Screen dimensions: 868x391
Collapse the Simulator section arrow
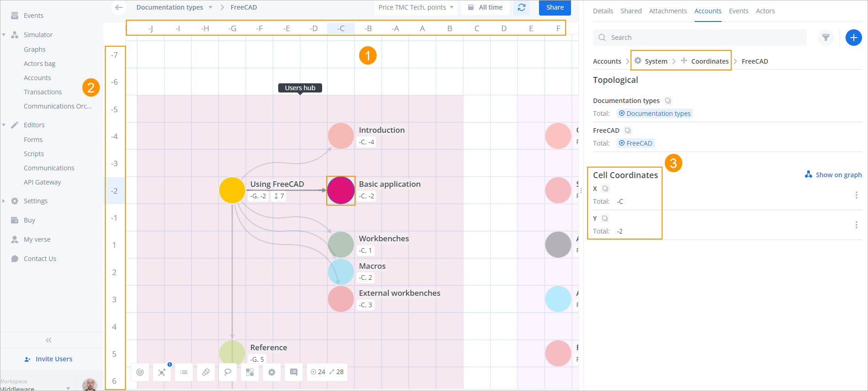click(4, 35)
